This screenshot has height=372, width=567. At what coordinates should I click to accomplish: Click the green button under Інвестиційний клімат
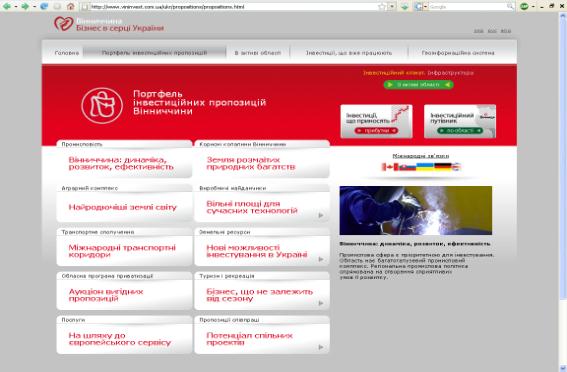pyautogui.click(x=418, y=85)
